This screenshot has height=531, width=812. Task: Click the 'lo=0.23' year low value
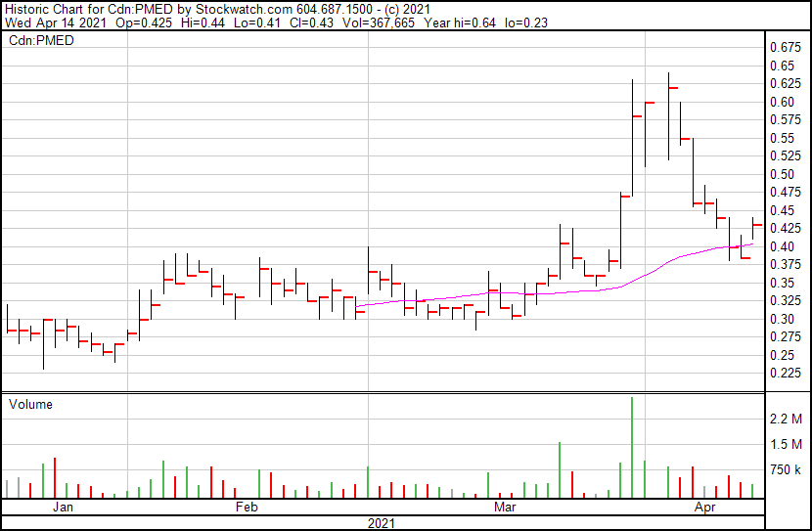click(526, 22)
